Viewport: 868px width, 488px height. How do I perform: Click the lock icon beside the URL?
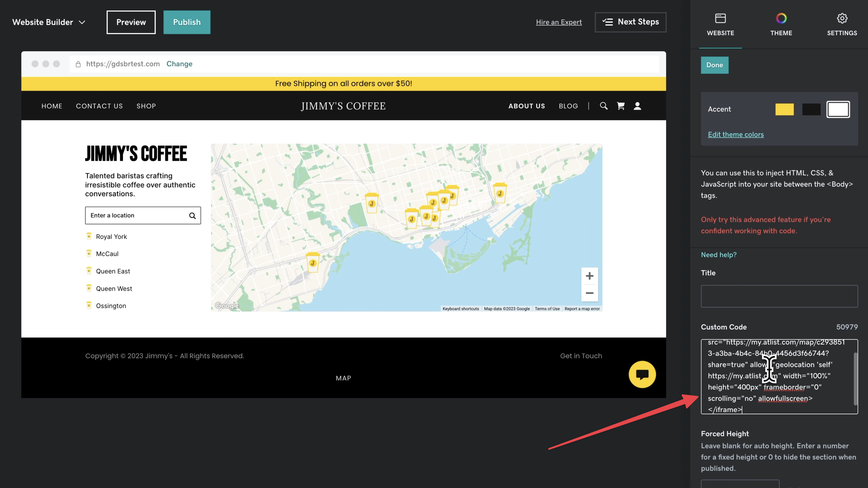tap(78, 64)
